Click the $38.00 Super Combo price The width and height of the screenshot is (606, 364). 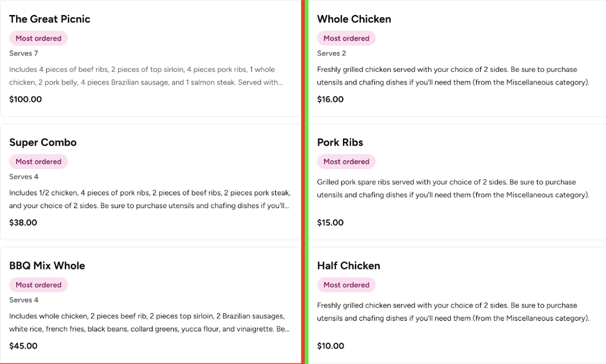click(x=23, y=223)
